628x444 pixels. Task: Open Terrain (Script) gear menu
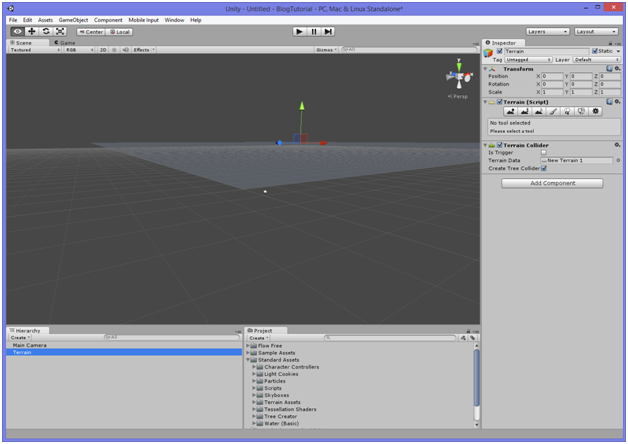(x=618, y=102)
